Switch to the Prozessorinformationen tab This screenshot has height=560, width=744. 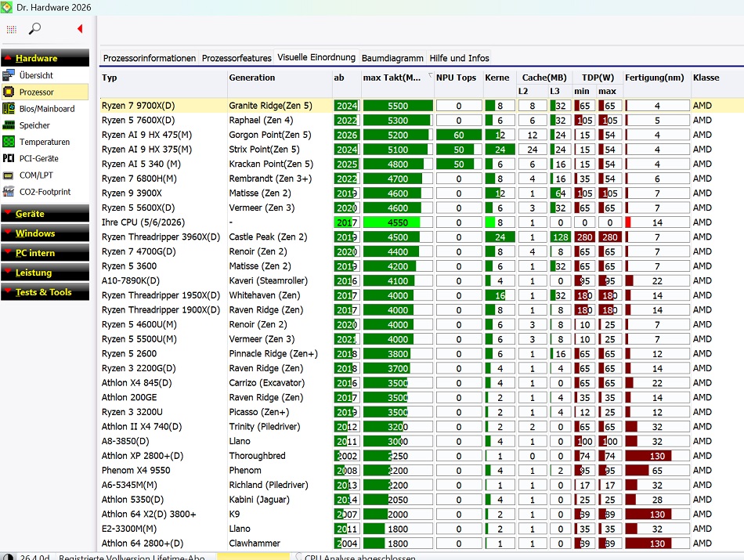pyautogui.click(x=150, y=58)
